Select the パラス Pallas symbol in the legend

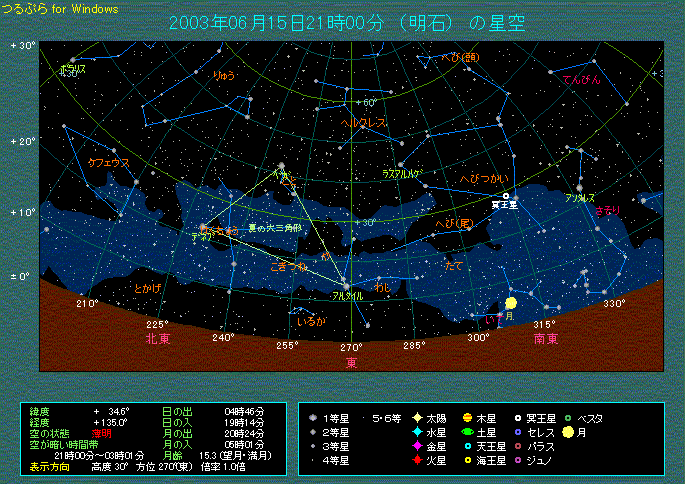[518, 446]
